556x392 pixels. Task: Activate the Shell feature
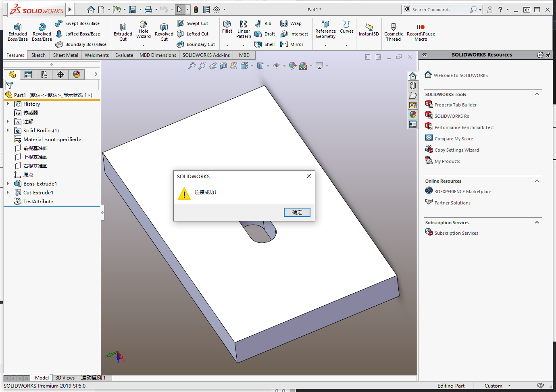[x=264, y=44]
